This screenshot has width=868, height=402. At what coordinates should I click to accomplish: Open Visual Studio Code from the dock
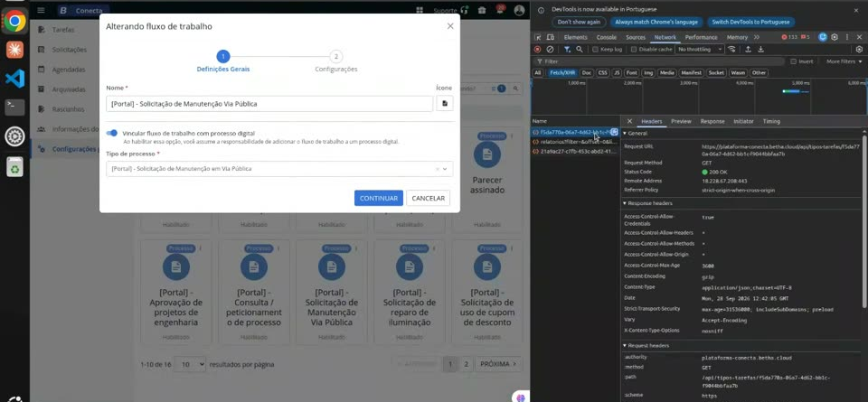click(x=15, y=79)
